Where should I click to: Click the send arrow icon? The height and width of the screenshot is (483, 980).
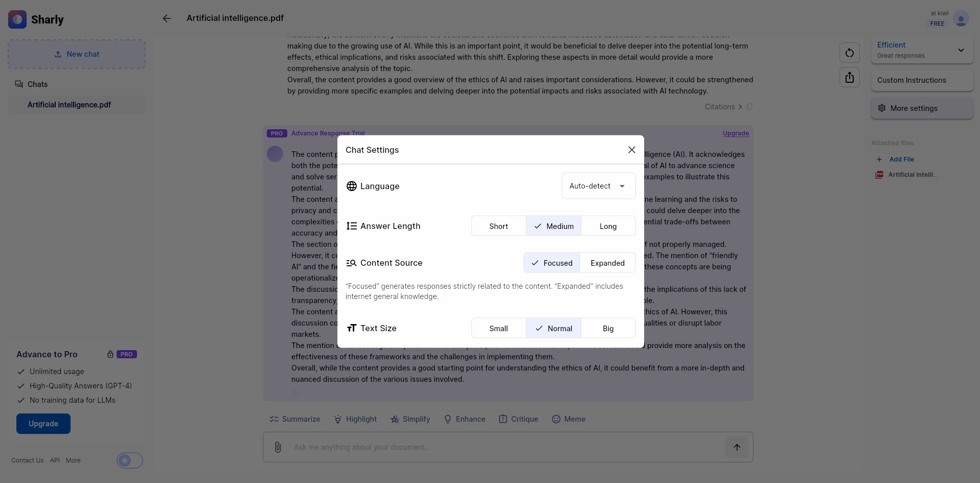pos(737,447)
